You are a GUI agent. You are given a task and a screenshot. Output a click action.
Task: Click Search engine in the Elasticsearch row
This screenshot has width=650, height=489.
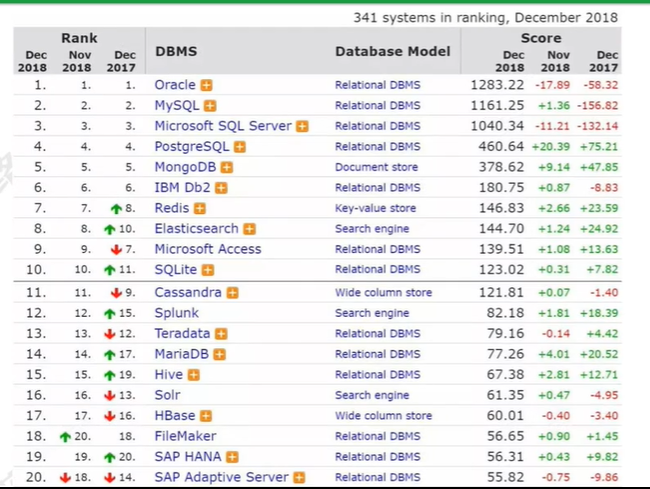pyautogui.click(x=372, y=229)
